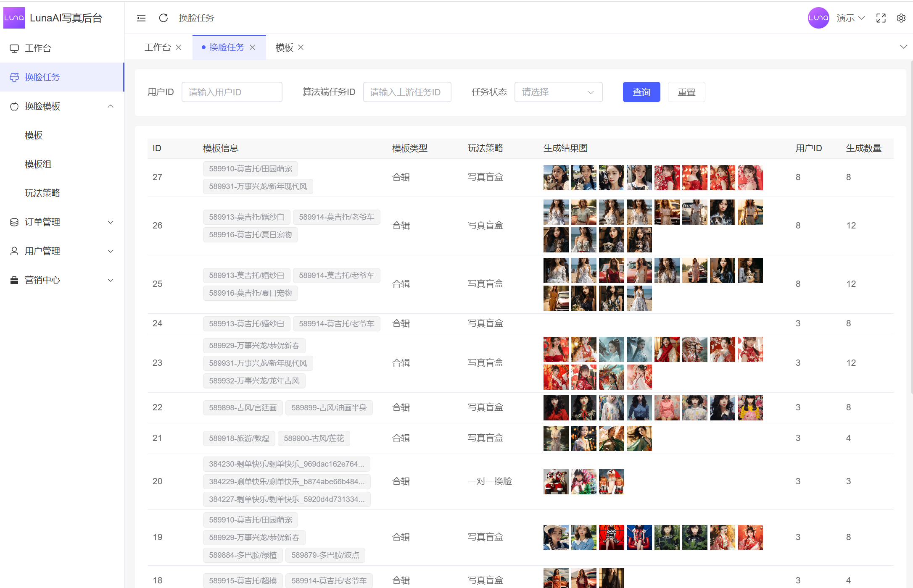This screenshot has height=588, width=913.
Task: Close the 模板 tab
Action: [x=301, y=47]
